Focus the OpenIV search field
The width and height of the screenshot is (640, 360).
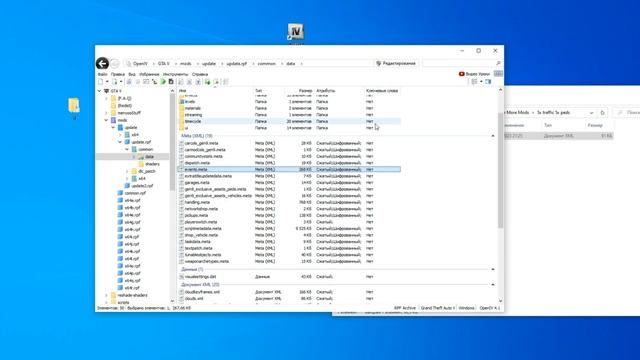[458, 63]
